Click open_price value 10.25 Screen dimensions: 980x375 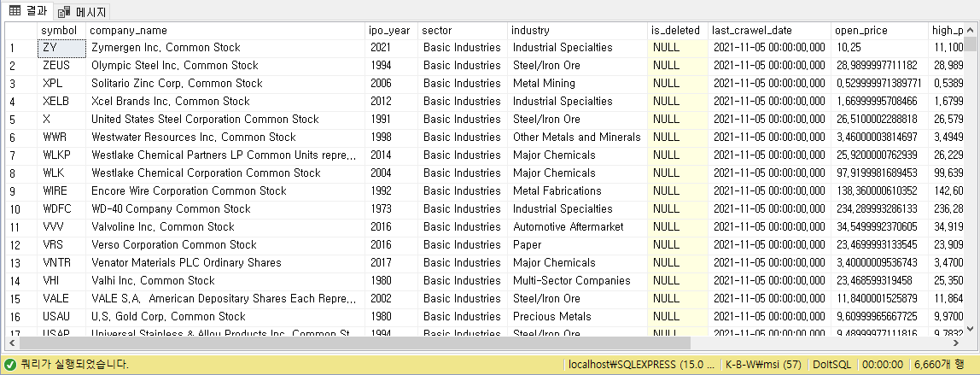coord(879,48)
